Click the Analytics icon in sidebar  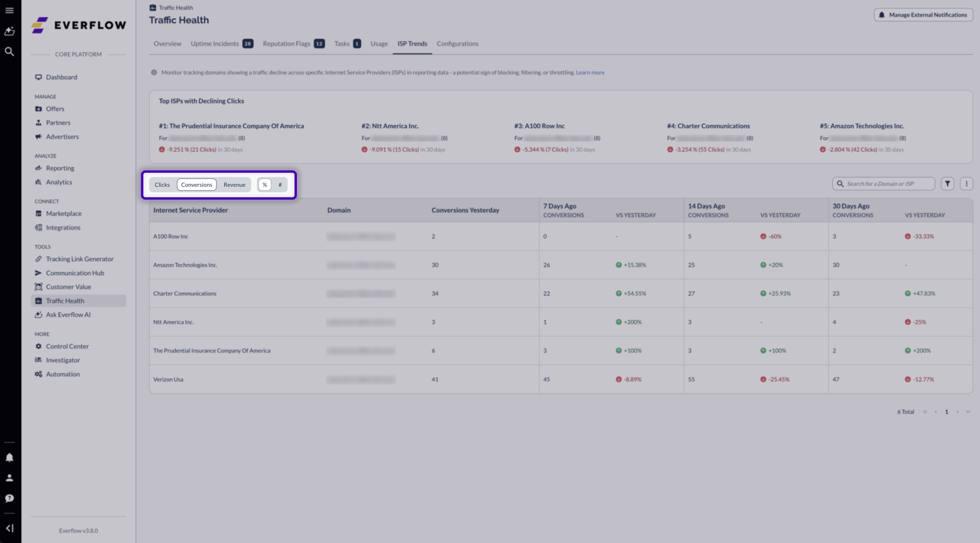click(38, 182)
